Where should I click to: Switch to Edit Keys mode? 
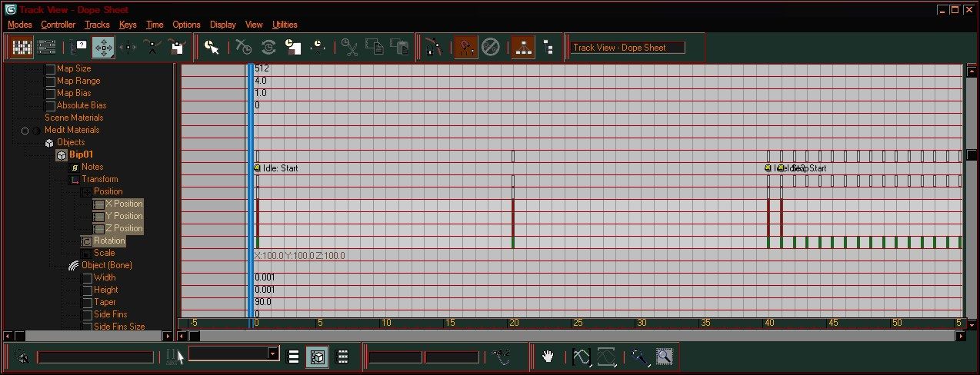(23, 48)
